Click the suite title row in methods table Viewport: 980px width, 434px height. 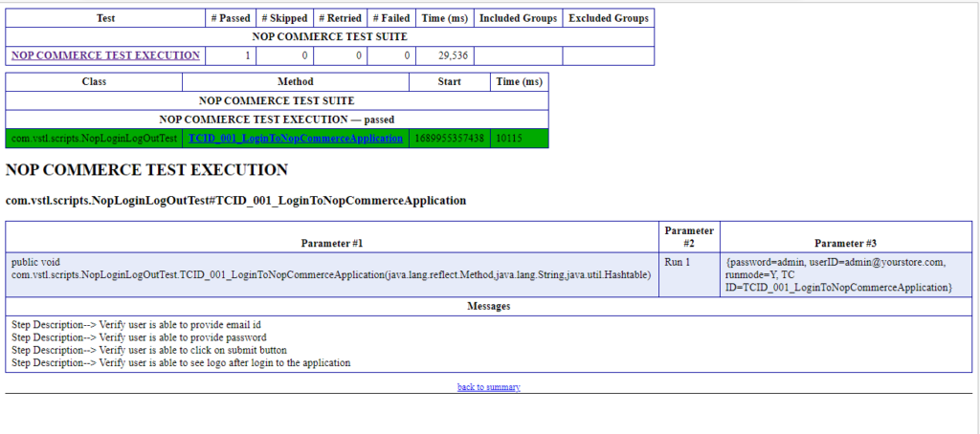click(277, 100)
